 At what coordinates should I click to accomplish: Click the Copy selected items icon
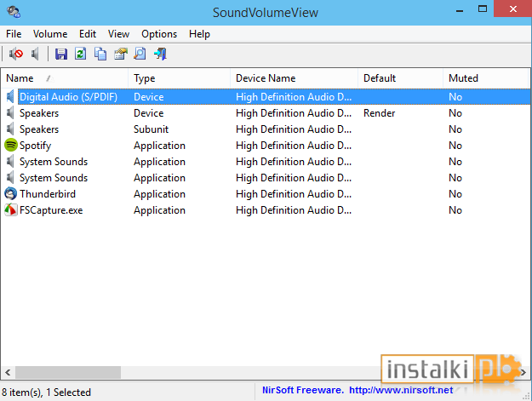100,54
